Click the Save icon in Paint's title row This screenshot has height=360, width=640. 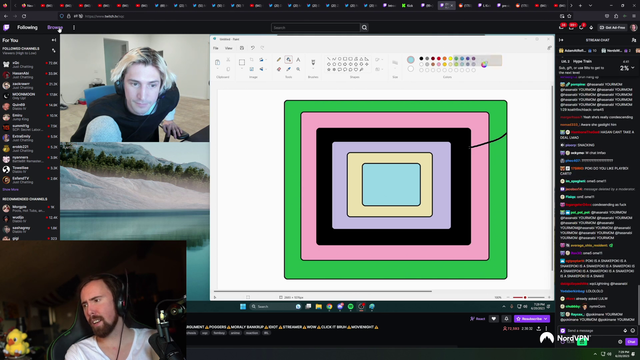click(x=242, y=48)
